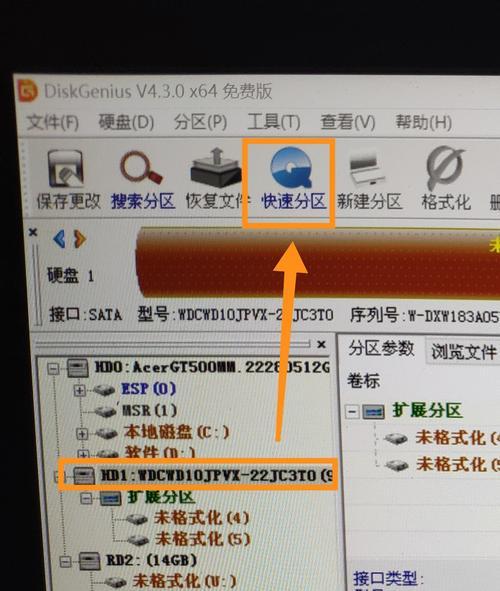Expand the 本地磁盘 (C:) tree node
The image size is (500, 591).
(x=82, y=433)
